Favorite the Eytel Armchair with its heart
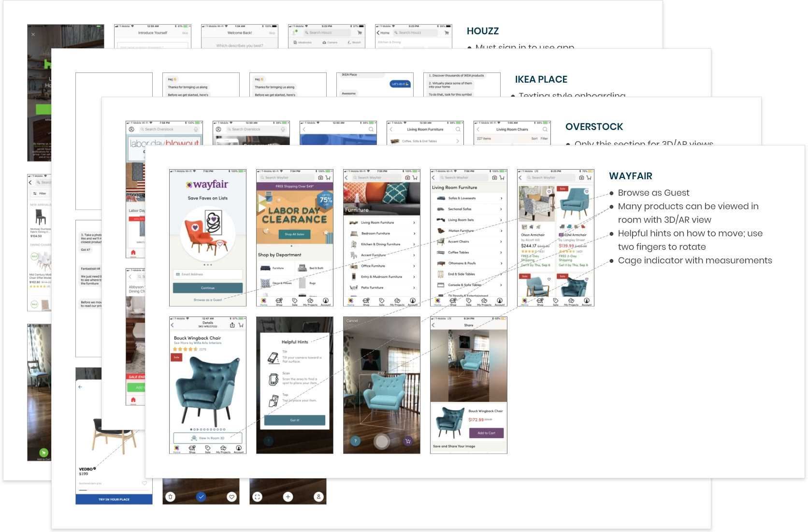The image size is (808, 532). (587, 192)
